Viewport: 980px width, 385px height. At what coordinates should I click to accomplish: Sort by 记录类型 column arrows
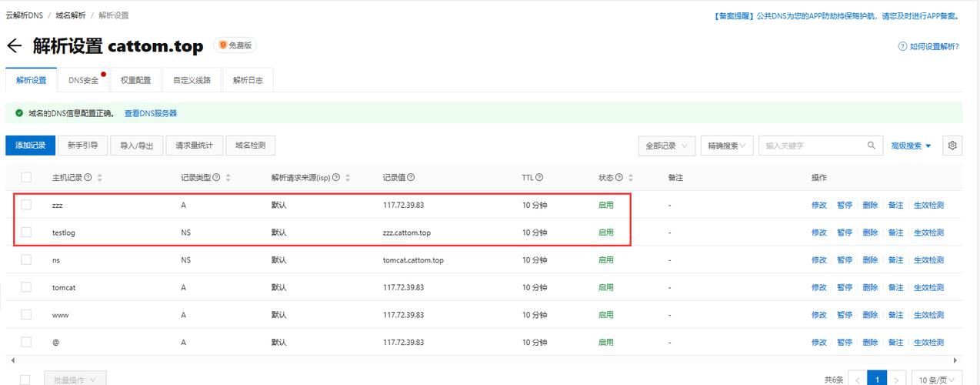pyautogui.click(x=228, y=177)
